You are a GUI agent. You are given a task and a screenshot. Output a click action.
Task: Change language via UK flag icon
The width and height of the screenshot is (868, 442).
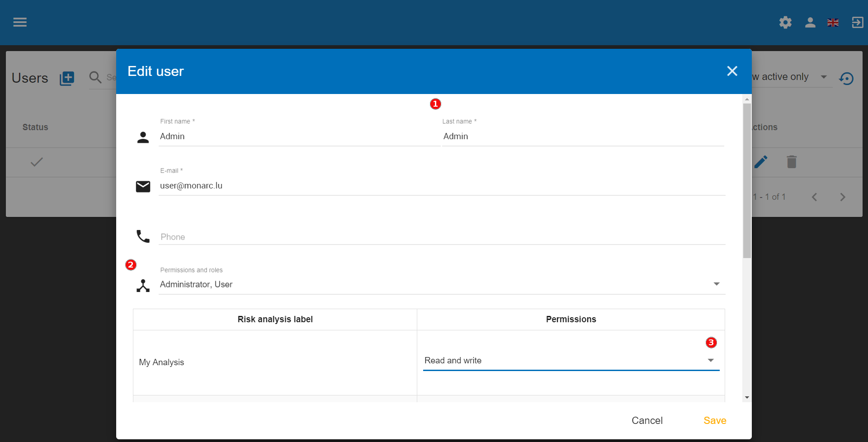(x=833, y=23)
